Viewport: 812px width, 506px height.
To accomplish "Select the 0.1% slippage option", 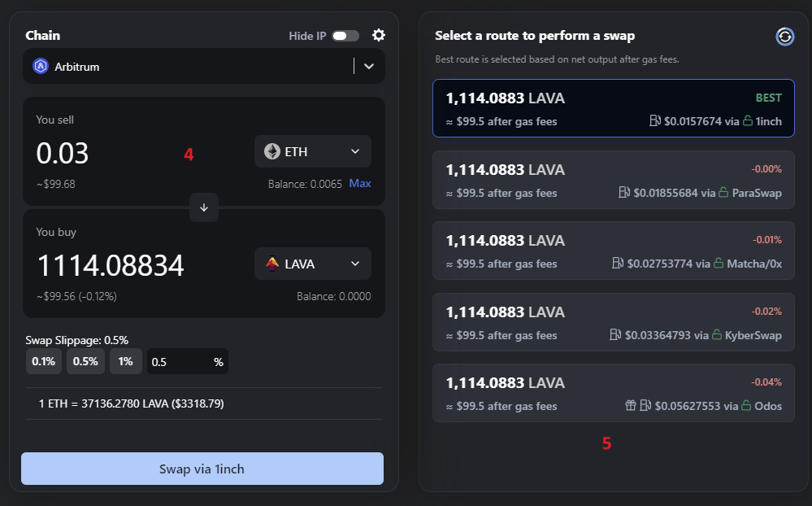I will point(44,362).
